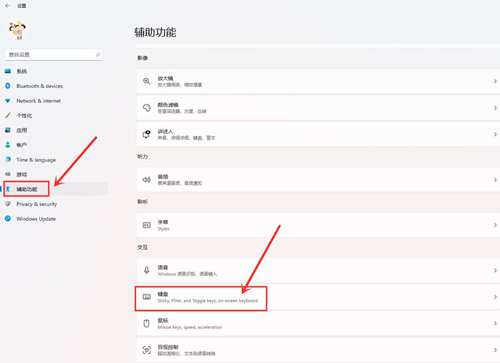500x363 pixels.
Task: Click the back arrow in Settings
Action: [x=7, y=6]
